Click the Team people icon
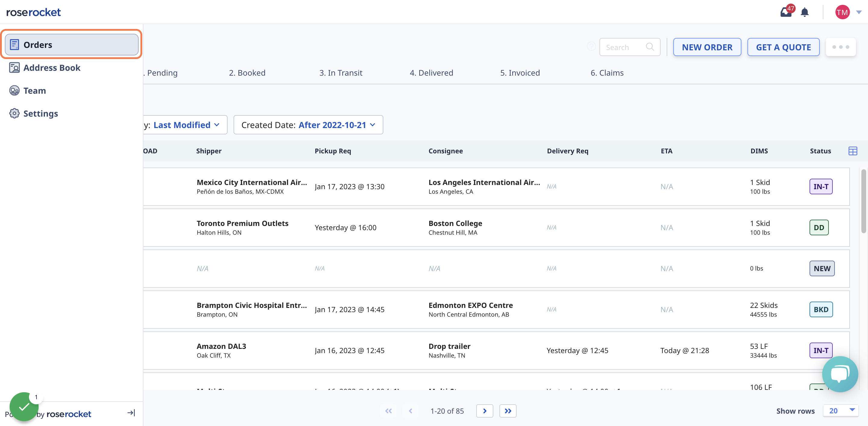Screen dimensions: 868x426 [14, 91]
